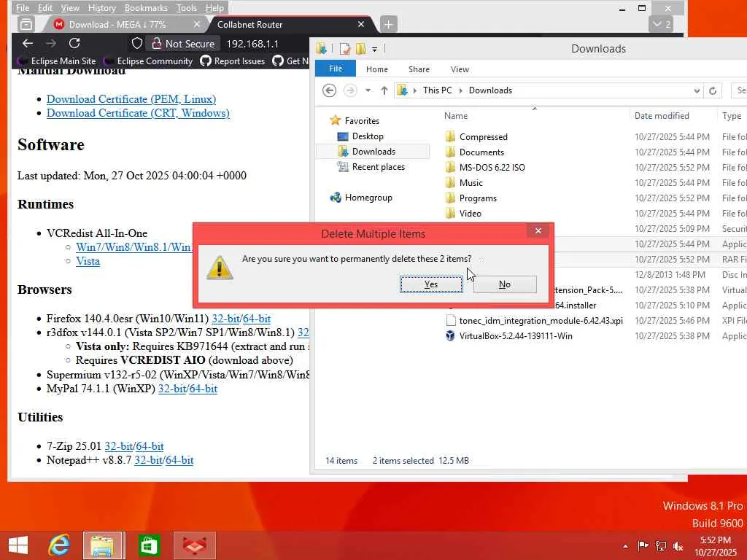Screen dimensions: 747x560
Task: Show hidden system tray icons
Action: tap(625, 546)
